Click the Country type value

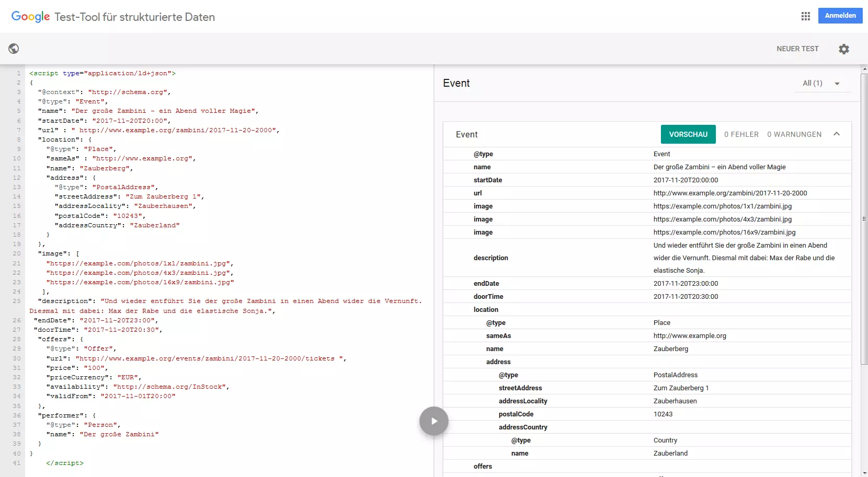click(x=665, y=440)
